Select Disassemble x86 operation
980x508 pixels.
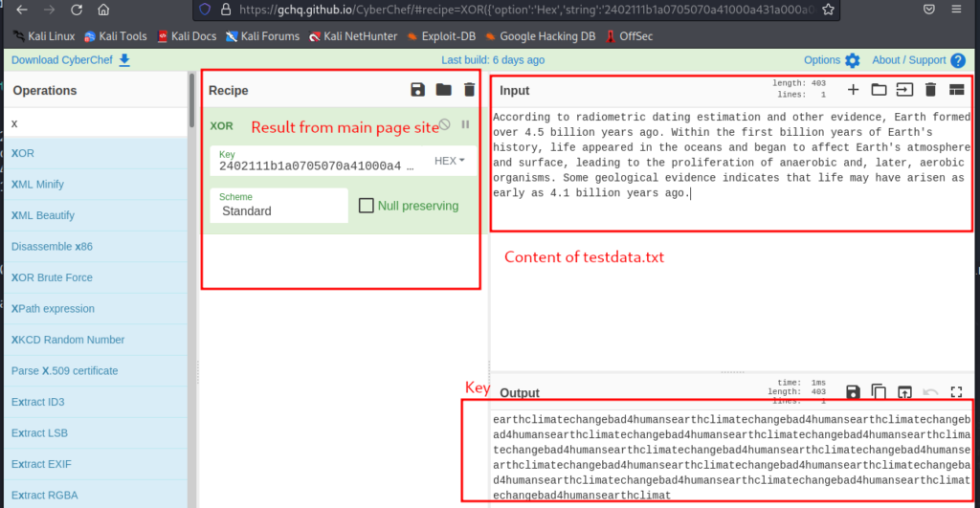(x=97, y=246)
